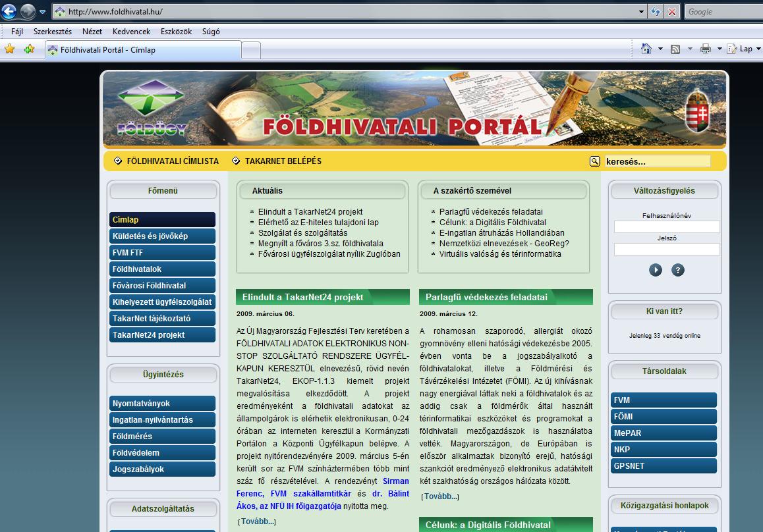Select Címlap in the Főmenü
This screenshot has width=763, height=532.
click(x=163, y=220)
